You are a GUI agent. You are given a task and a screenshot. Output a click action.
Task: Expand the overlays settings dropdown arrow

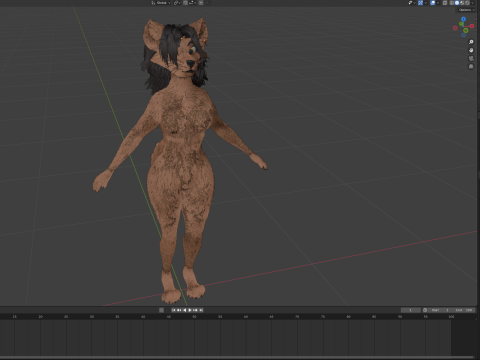(x=438, y=3)
